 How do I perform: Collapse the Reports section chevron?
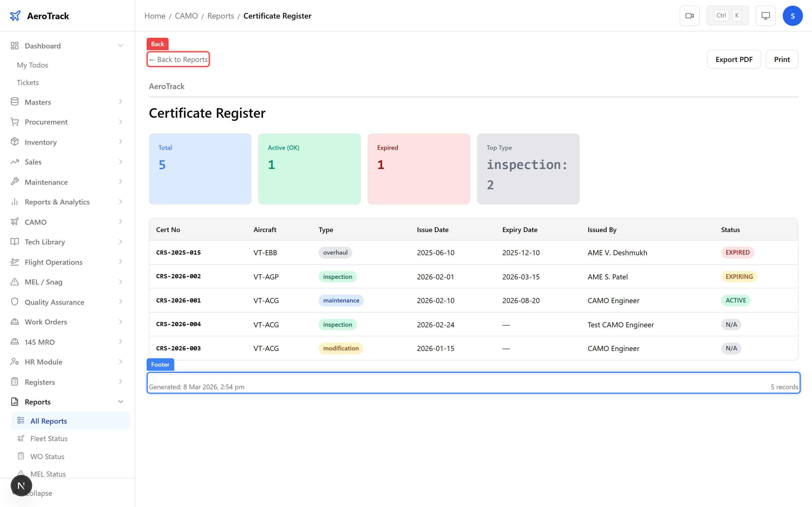pos(121,401)
